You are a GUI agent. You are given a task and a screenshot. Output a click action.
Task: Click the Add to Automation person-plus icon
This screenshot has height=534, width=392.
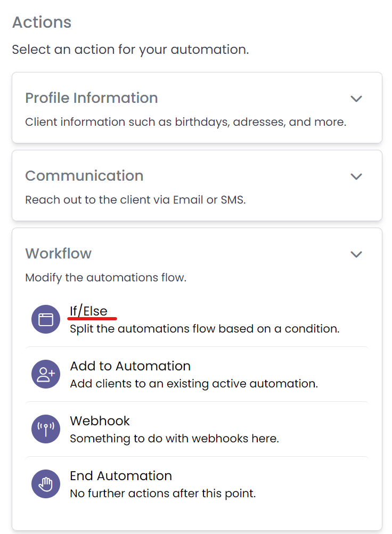(x=46, y=374)
